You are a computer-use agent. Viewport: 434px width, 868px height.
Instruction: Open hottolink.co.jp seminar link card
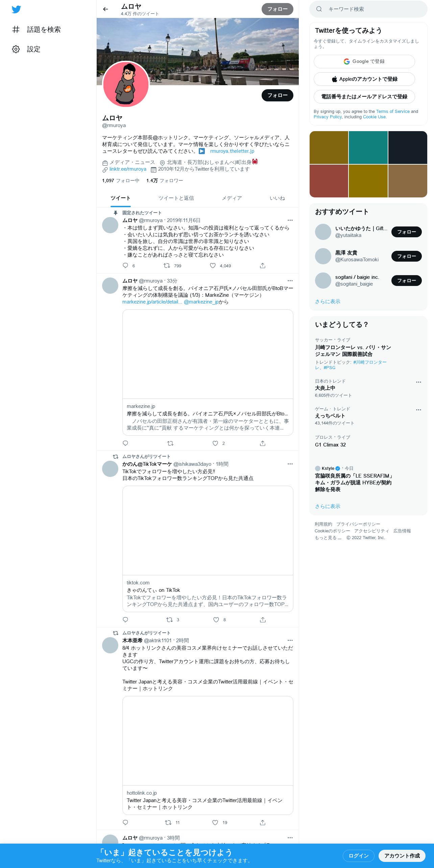point(208,755)
